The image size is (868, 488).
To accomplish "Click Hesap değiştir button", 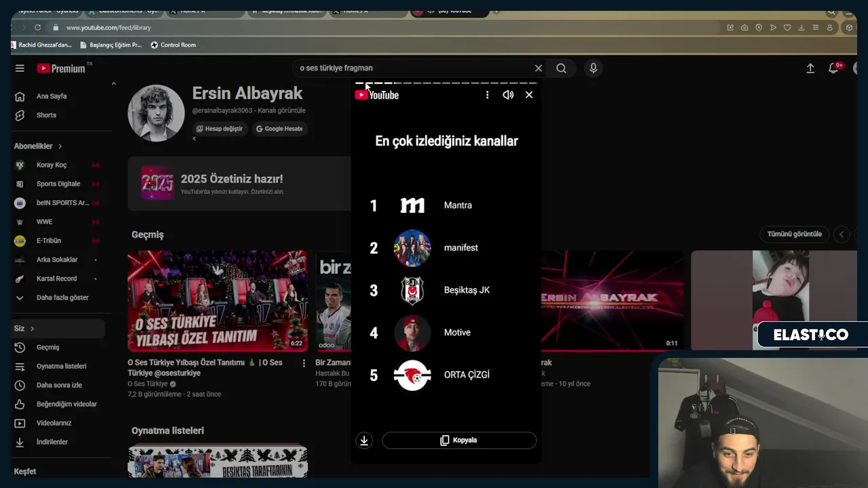I will (220, 129).
